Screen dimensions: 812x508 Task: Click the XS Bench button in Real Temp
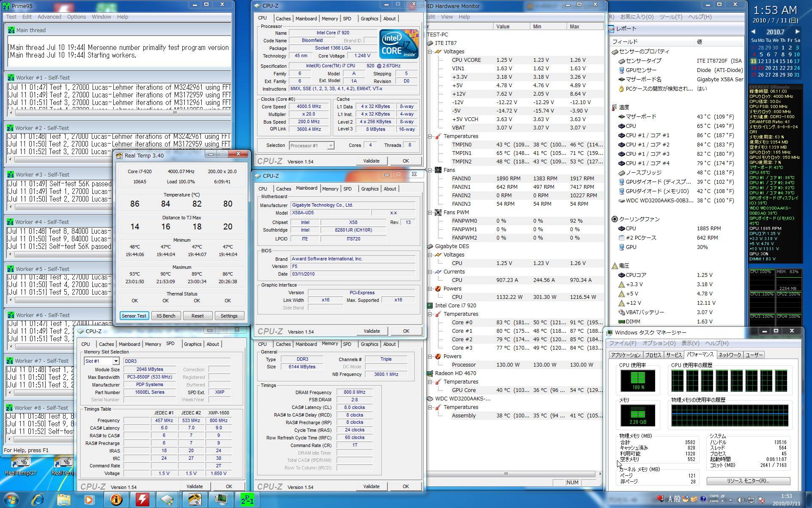coord(166,316)
